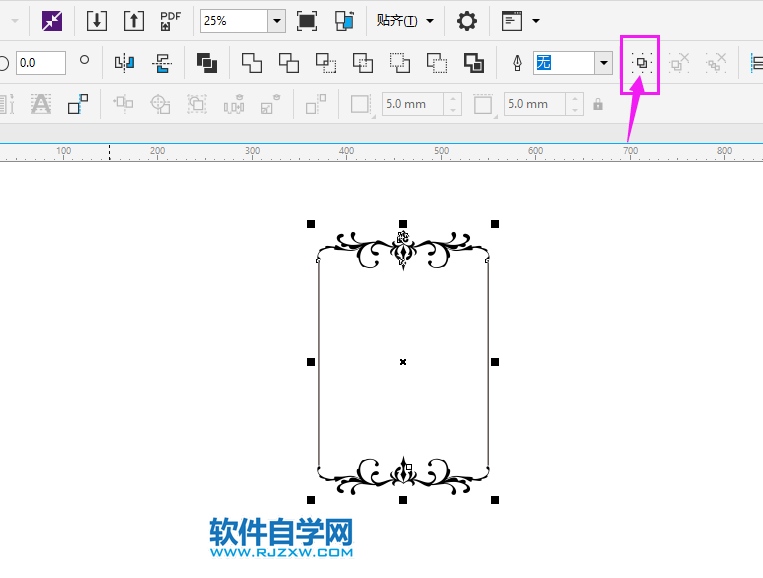763x578 pixels.
Task: Open Options with the gear icon
Action: click(x=467, y=21)
